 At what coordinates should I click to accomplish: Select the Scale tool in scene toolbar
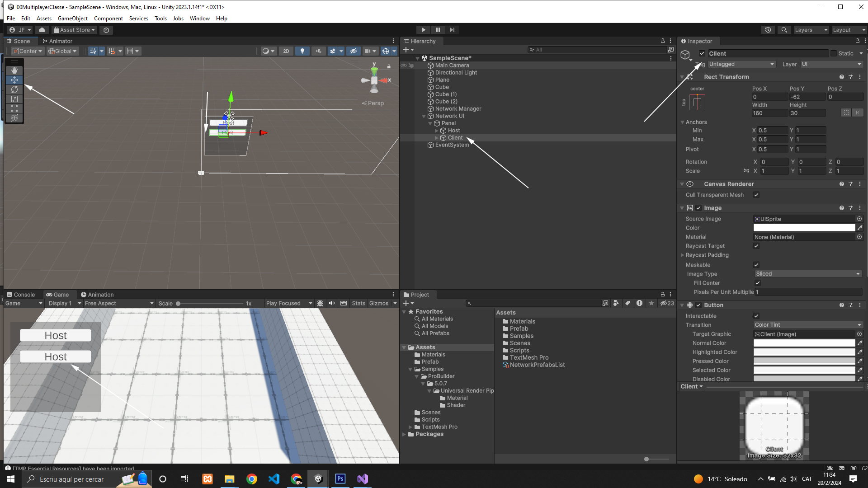coord(14,99)
